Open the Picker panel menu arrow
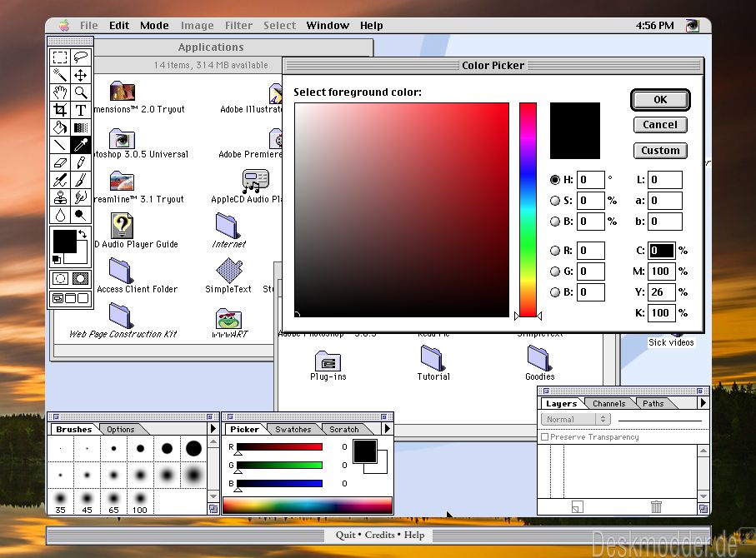This screenshot has width=756, height=558. tap(387, 428)
